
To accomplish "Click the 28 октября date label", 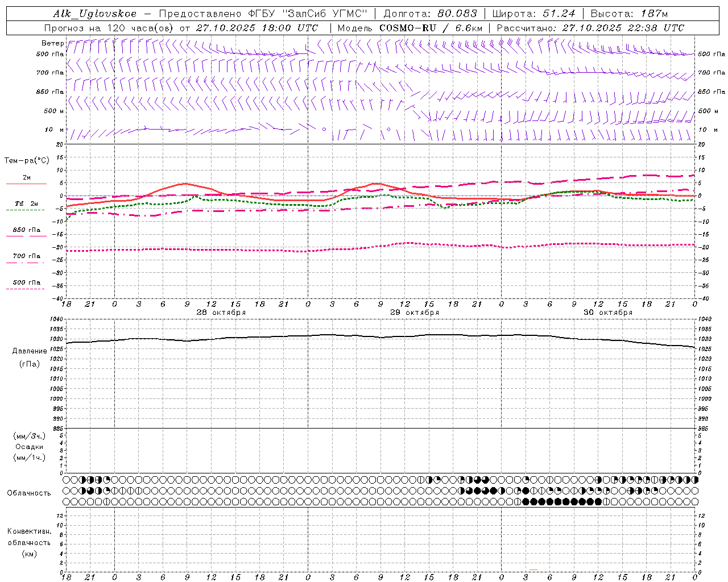I will click(x=221, y=313).
